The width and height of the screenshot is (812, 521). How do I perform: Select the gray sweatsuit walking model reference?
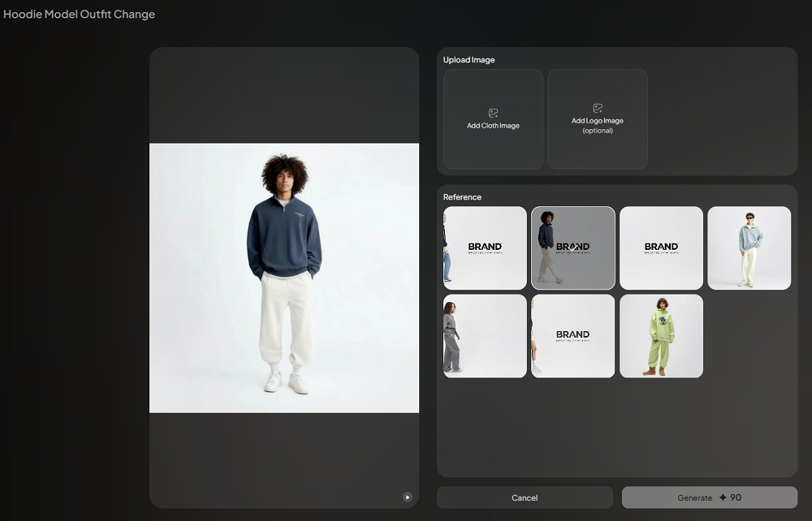click(485, 336)
